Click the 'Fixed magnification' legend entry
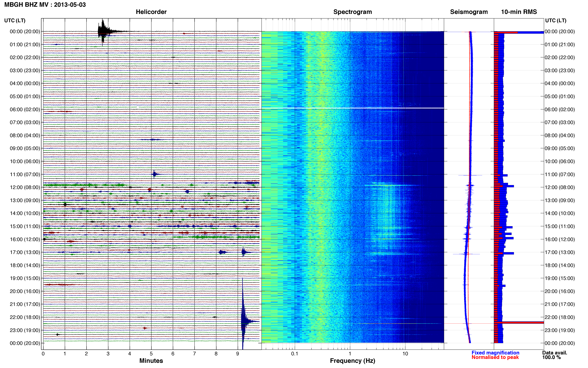 495,353
